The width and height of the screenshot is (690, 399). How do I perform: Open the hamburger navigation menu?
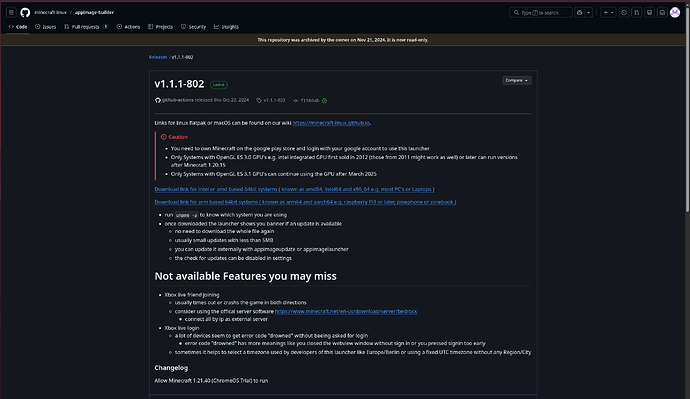(x=11, y=12)
